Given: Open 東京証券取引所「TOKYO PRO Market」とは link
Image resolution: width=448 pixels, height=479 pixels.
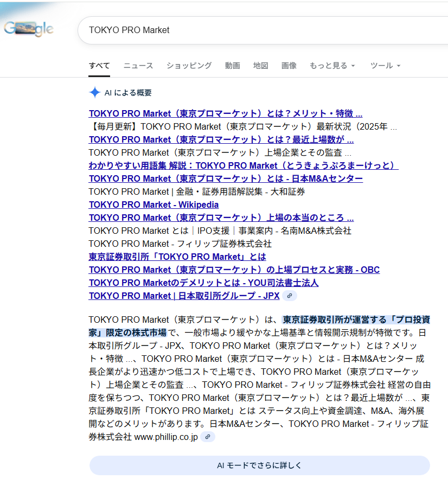Looking at the screenshot, I should coord(177,257).
